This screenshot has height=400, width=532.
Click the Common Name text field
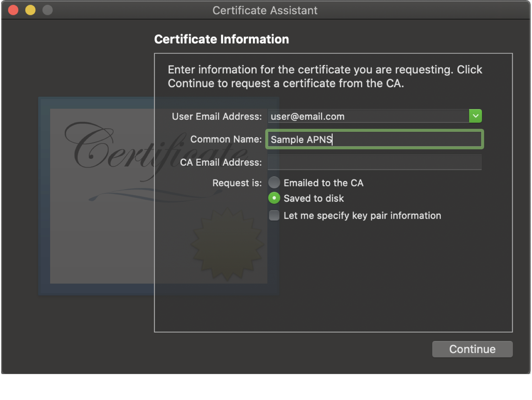pyautogui.click(x=374, y=139)
